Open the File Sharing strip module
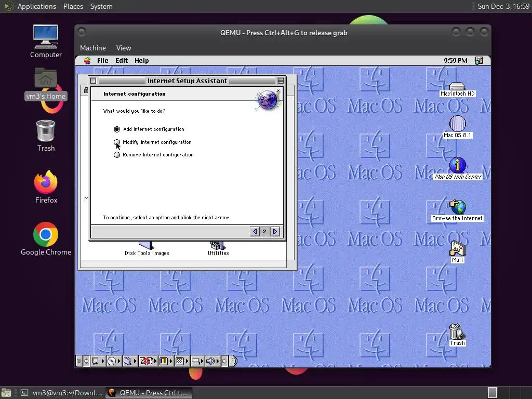This screenshot has height=399, width=532. click(129, 362)
